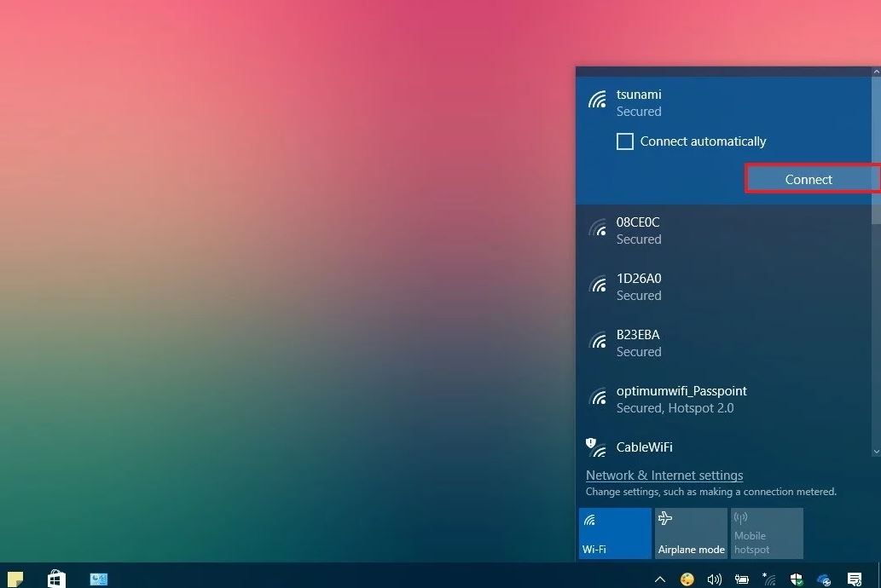Click the CableWiFi unsecured shield signal icon

595,447
